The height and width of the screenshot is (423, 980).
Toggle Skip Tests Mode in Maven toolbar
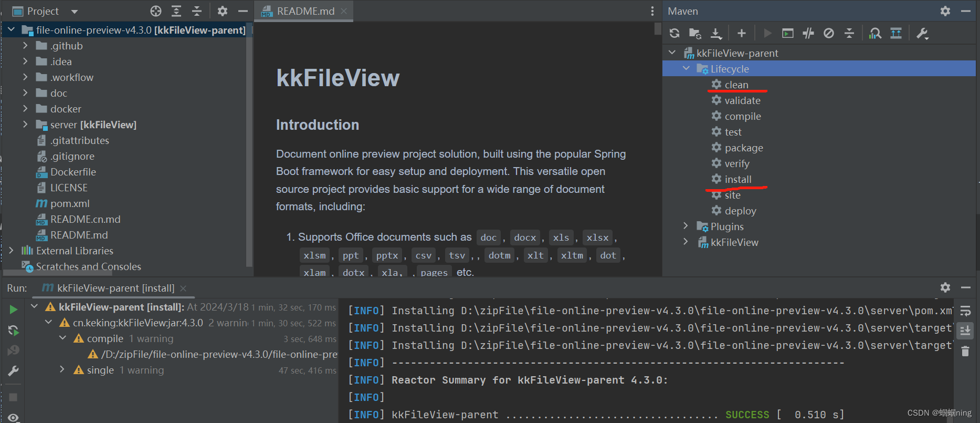(829, 34)
